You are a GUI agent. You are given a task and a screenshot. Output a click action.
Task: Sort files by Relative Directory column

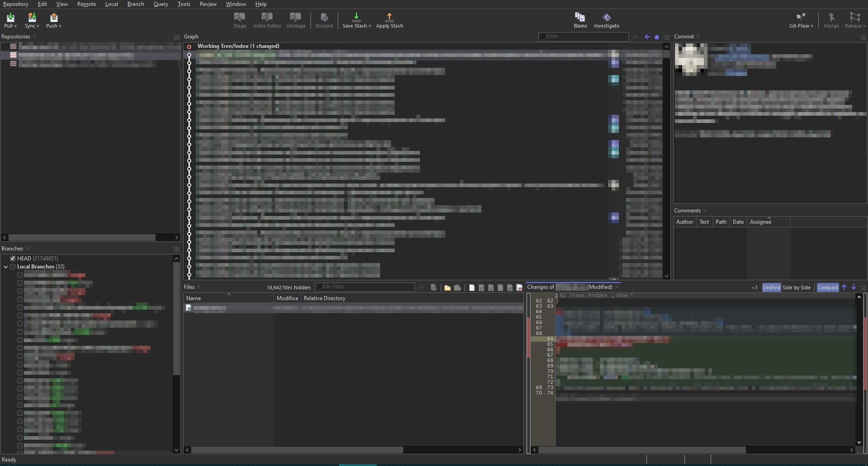coord(412,298)
